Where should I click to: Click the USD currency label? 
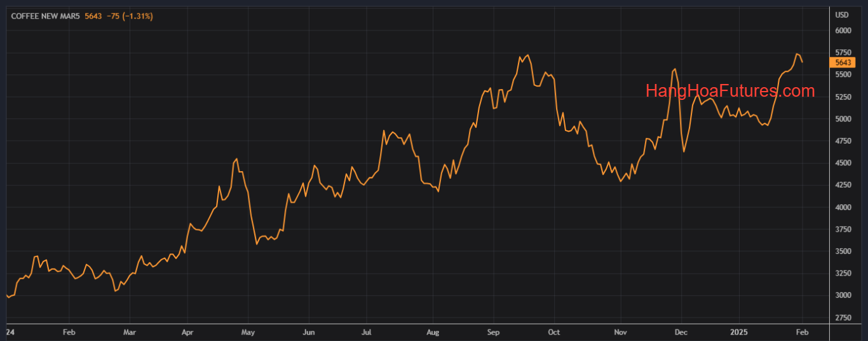click(842, 15)
